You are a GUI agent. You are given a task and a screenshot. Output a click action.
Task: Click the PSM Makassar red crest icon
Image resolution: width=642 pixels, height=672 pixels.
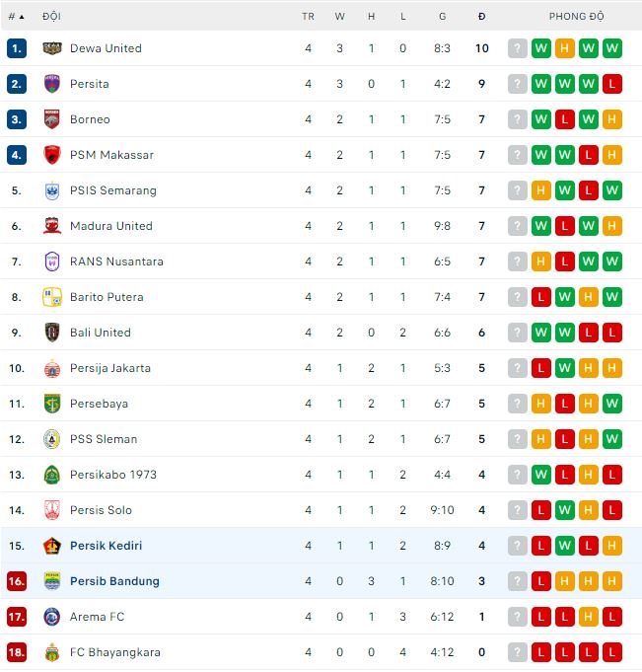52,155
